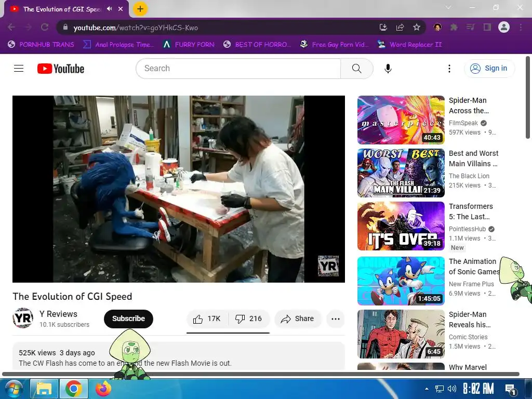Bookmark this page with star icon

[x=417, y=27]
